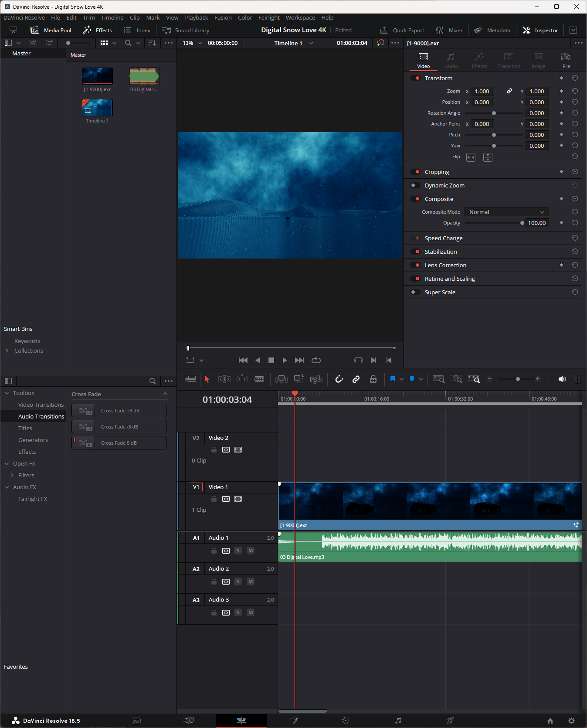Open the Composite Mode dropdown
The width and height of the screenshot is (587, 728).
(x=506, y=212)
